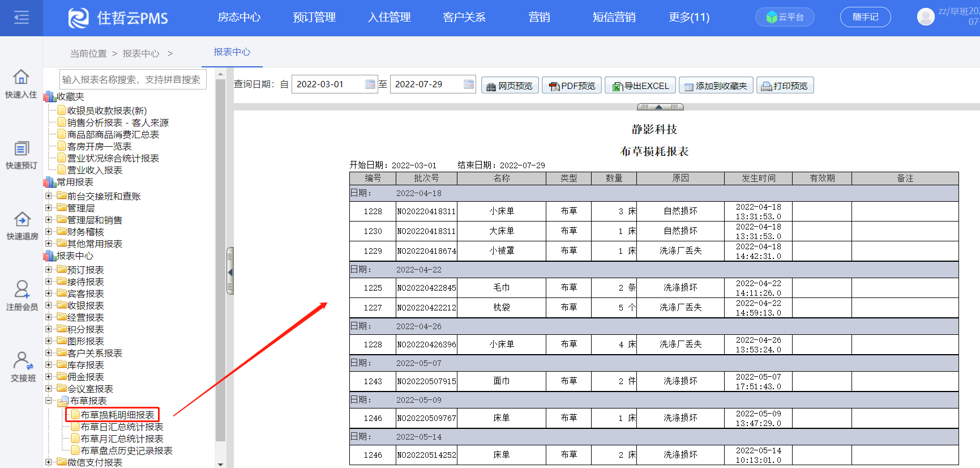Viewport: 980px width, 468px height.
Task: Expand 其他常用报表 folder
Action: [49, 244]
